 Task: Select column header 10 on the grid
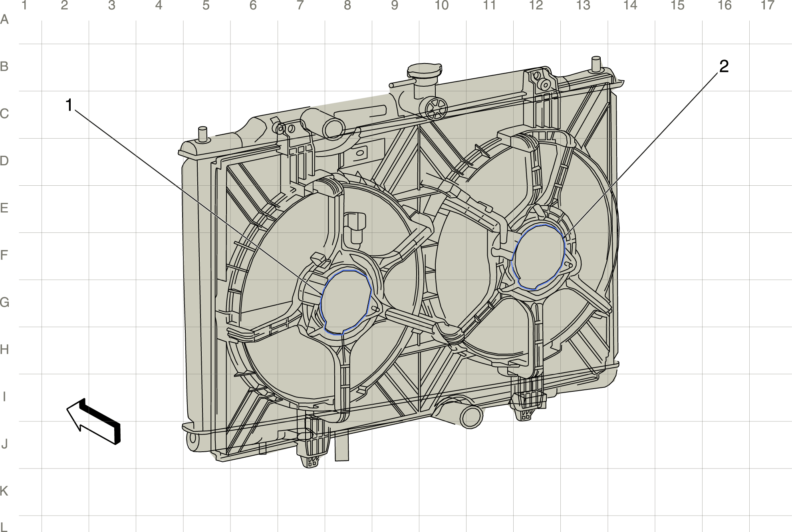442,6
